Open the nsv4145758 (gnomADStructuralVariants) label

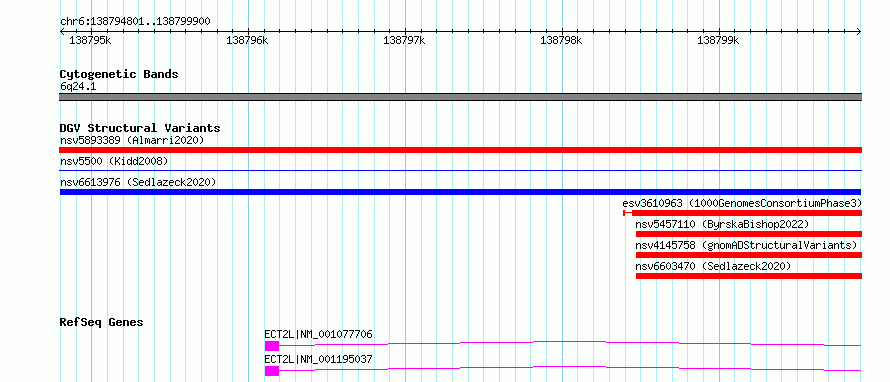[746, 245]
